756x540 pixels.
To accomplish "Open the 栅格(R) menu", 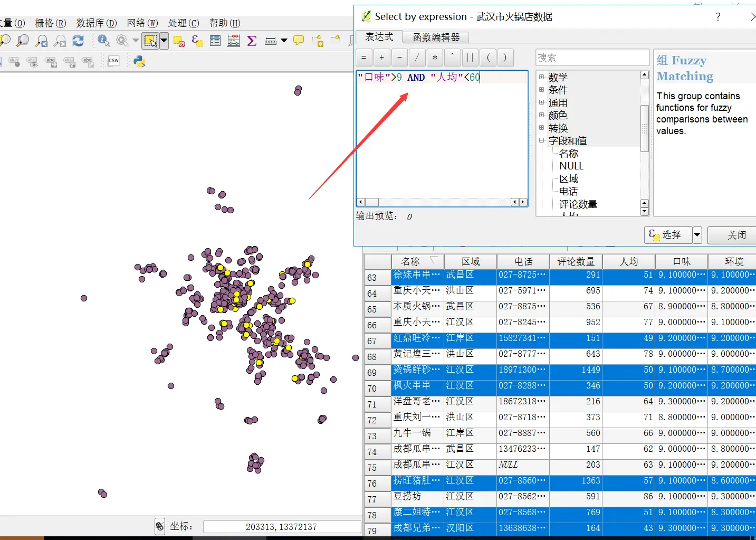I will [x=51, y=23].
